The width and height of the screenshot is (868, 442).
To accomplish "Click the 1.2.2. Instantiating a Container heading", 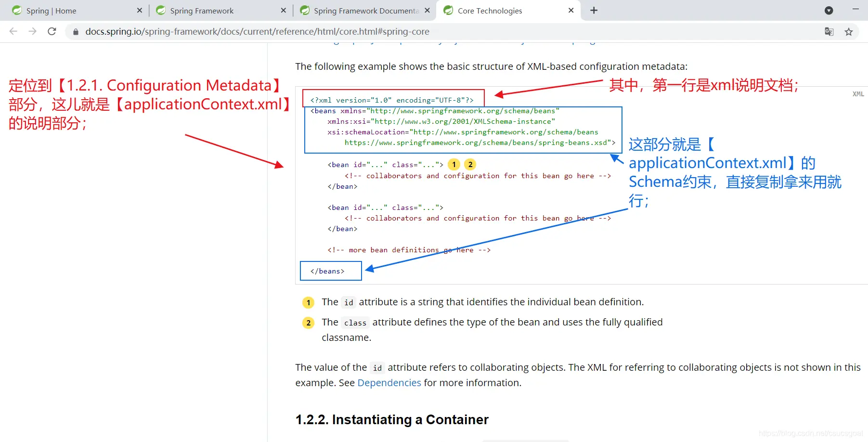I will [392, 420].
